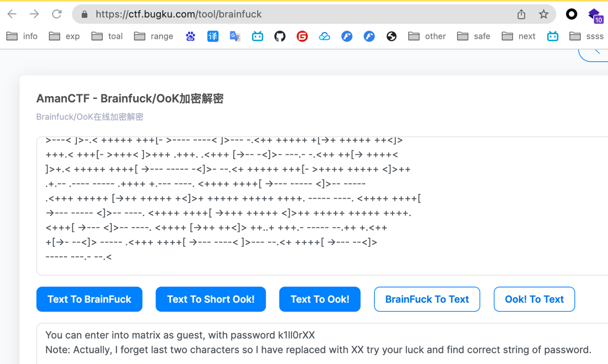Click the Text To Short Ook! button
Viewport: 608px width, 364px height.
211,299
